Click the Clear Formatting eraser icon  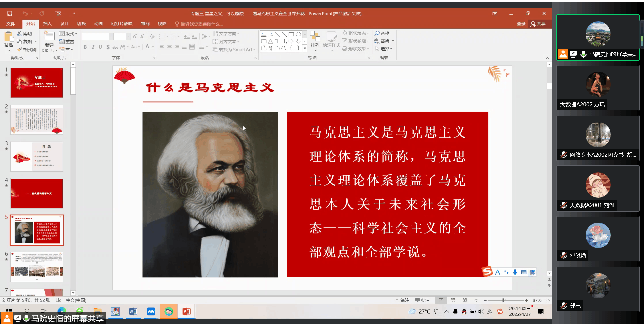pyautogui.click(x=152, y=36)
